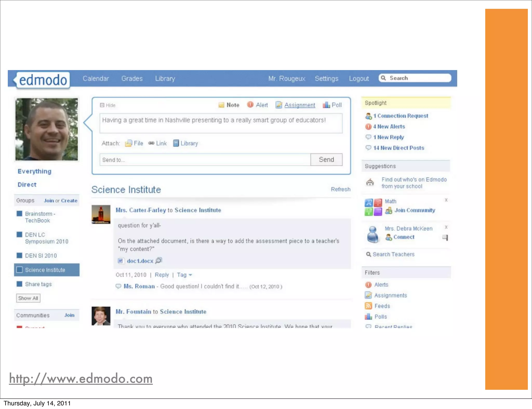Click the Feeds RSS icon
Viewport: 532px width, 409px height.
(x=368, y=306)
